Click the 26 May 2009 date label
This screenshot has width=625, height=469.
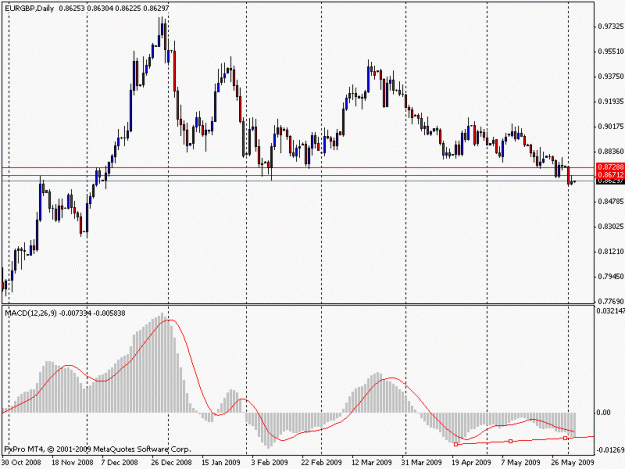pos(572,462)
